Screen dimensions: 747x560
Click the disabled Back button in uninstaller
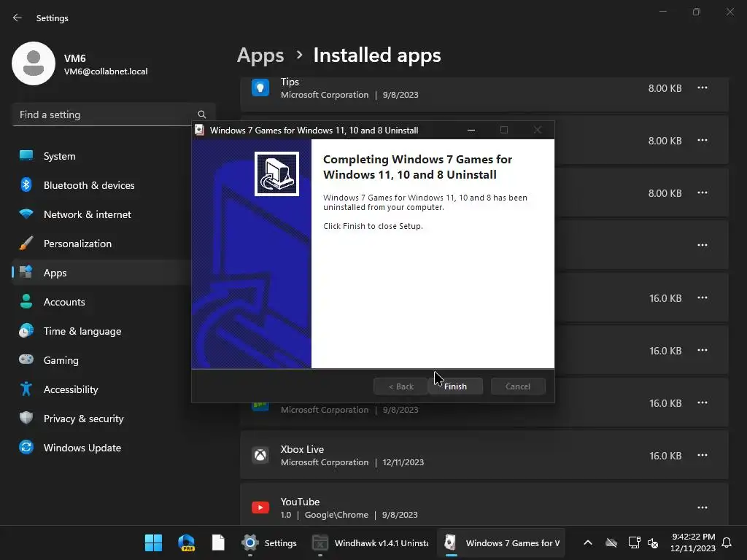click(400, 386)
